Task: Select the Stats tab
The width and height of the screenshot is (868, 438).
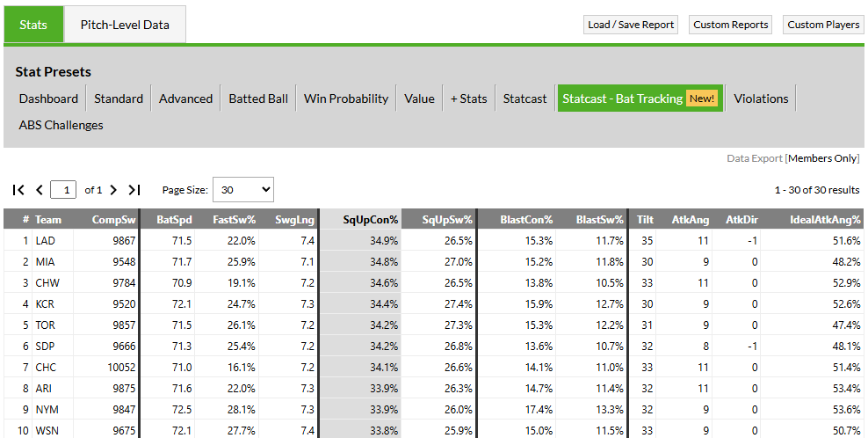Action: (33, 25)
